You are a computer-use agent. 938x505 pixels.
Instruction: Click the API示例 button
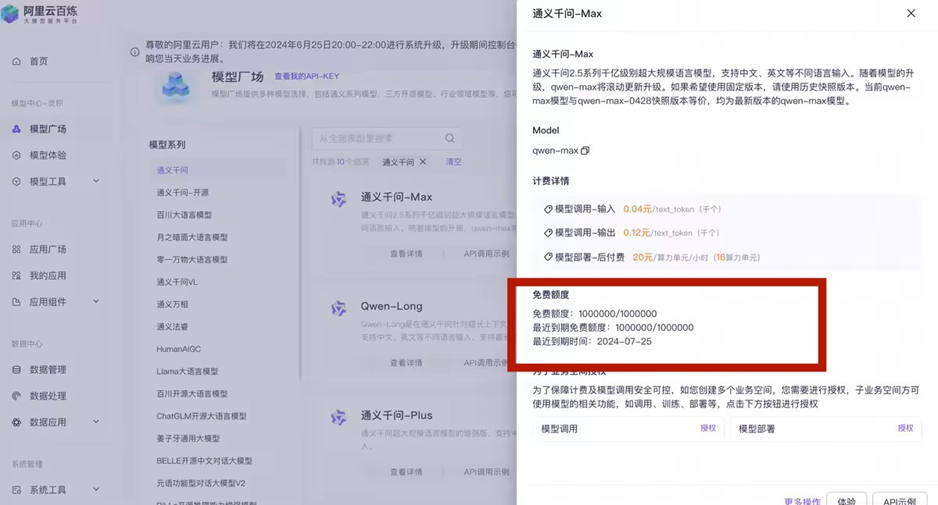pos(900,500)
